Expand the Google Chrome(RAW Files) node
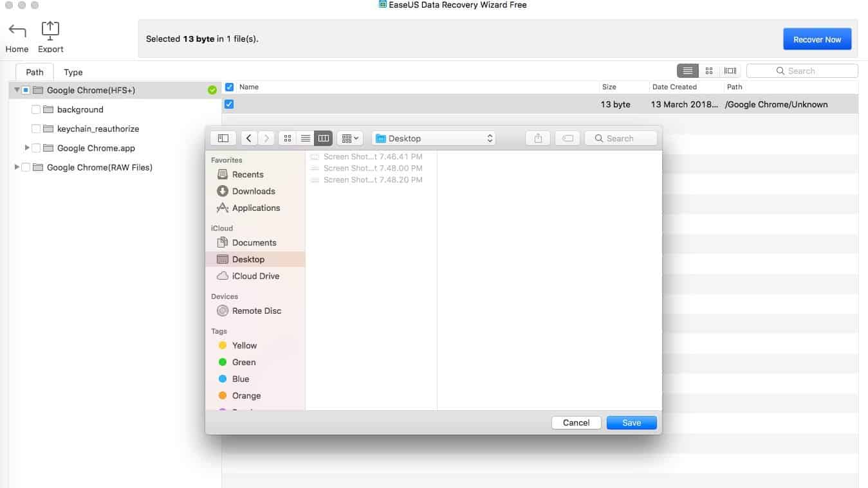Image resolution: width=868 pixels, height=488 pixels. click(17, 167)
